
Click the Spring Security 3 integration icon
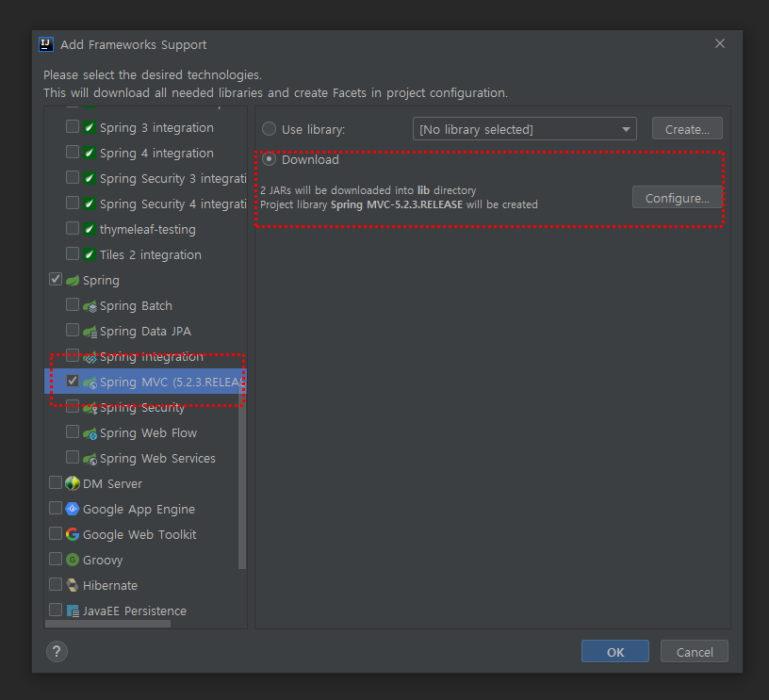pos(90,178)
